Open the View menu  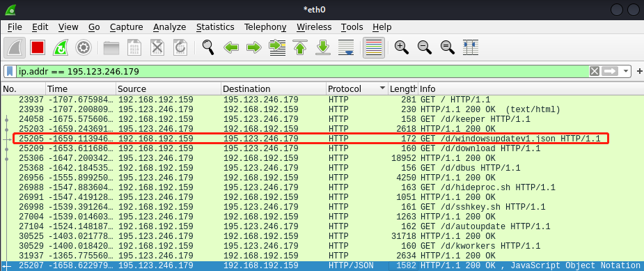pos(68,27)
